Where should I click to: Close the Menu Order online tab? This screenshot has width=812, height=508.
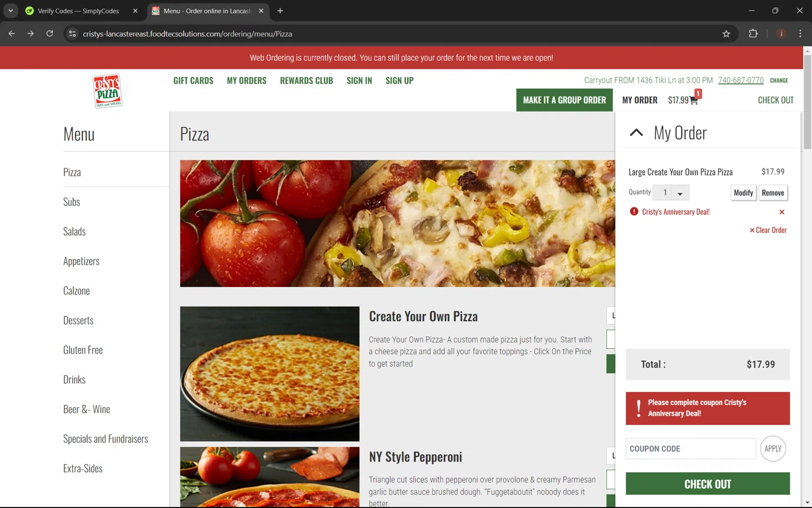tap(261, 11)
